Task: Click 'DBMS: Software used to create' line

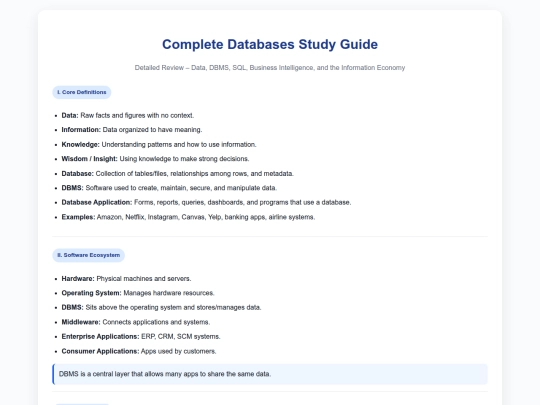Action: click(169, 188)
